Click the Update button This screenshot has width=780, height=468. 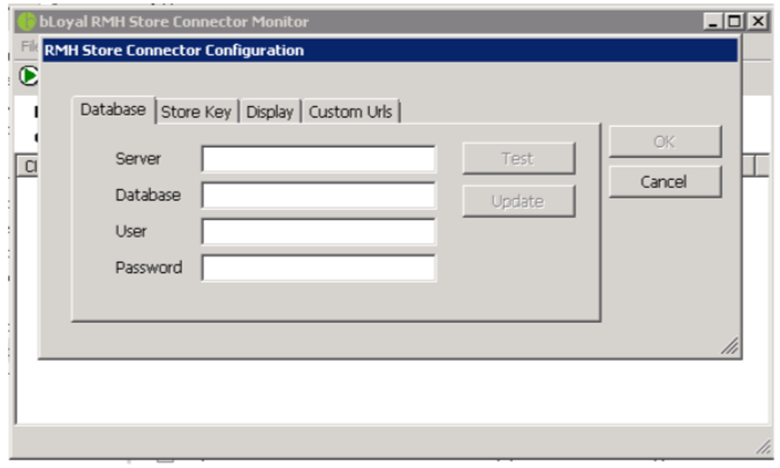coord(518,201)
